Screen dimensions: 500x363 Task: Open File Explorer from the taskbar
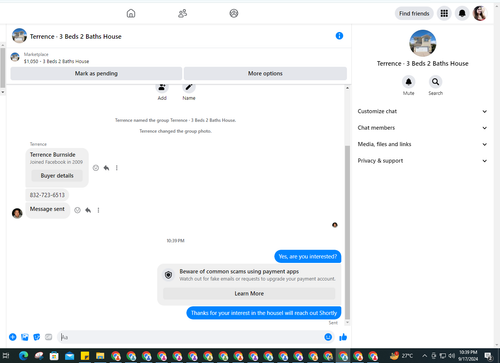tap(100, 356)
